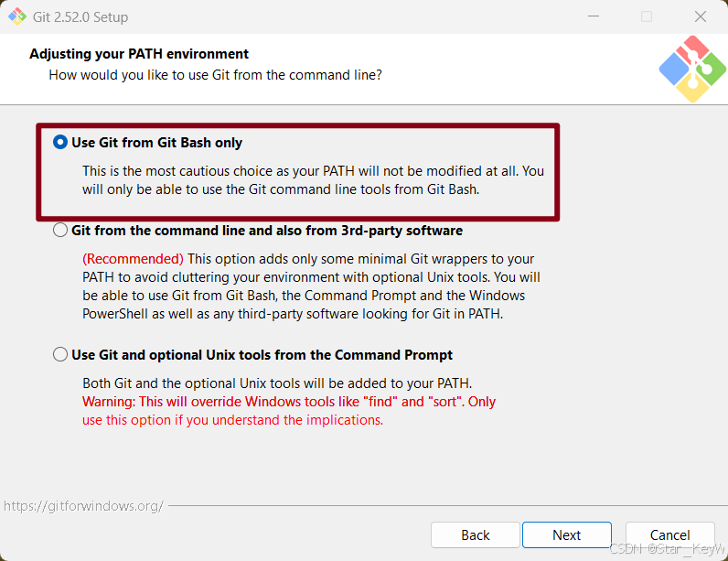The image size is (728, 561).
Task: Click the "Git 2.52.0 Setup" window title
Action: (x=80, y=17)
